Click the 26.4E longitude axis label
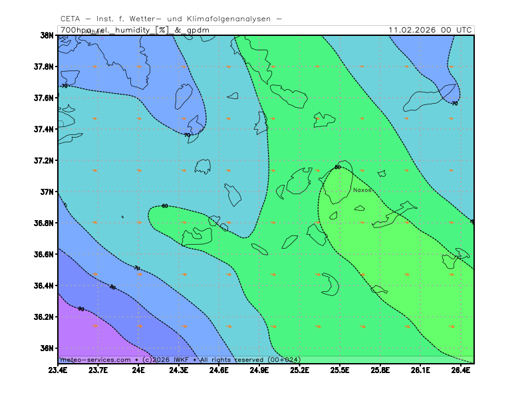This screenshot has width=532, height=399. [460, 370]
